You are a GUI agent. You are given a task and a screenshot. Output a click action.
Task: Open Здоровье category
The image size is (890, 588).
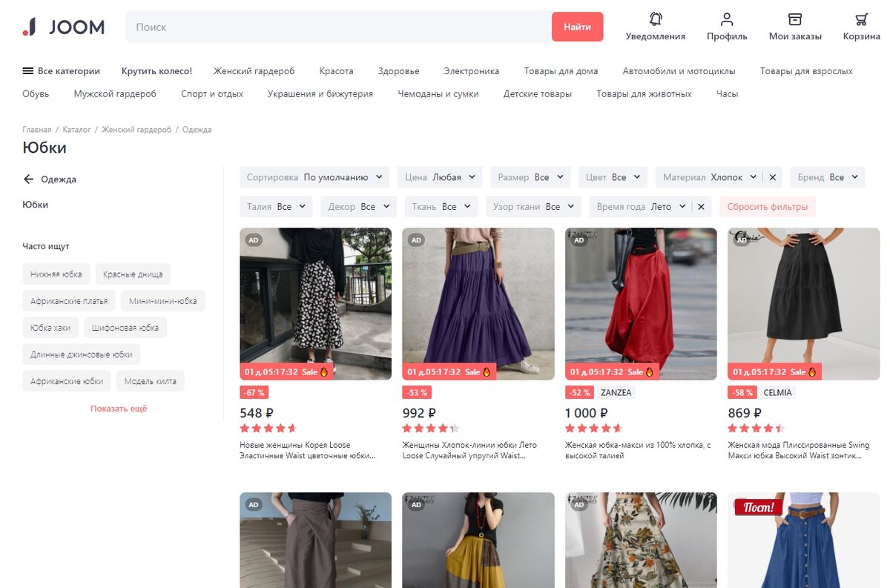pos(398,71)
